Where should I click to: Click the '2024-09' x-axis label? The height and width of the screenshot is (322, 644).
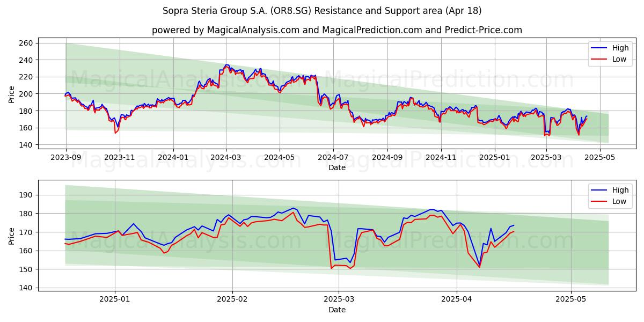(x=387, y=158)
